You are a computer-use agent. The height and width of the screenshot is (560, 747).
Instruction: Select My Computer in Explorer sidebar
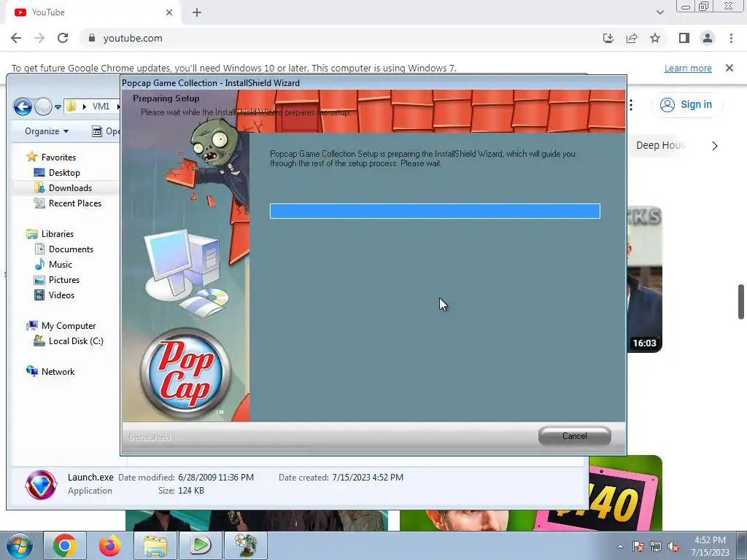[x=68, y=326]
